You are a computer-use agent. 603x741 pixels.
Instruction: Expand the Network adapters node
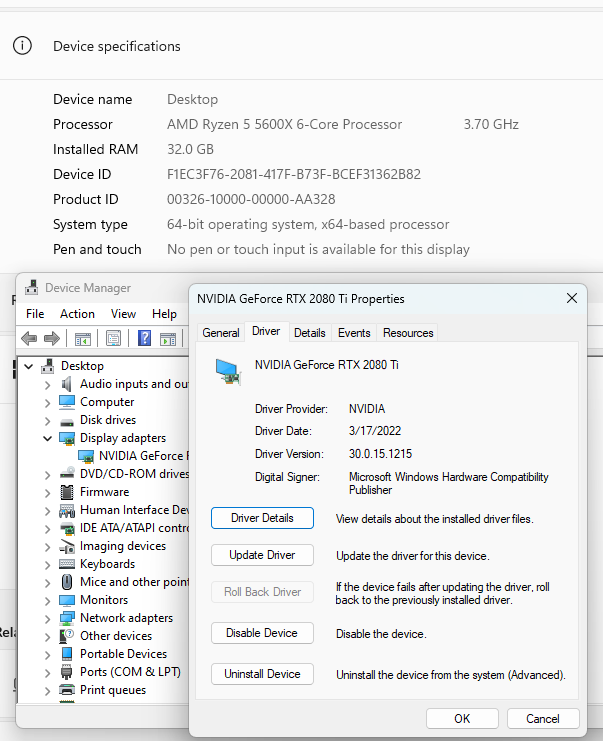(x=47, y=619)
